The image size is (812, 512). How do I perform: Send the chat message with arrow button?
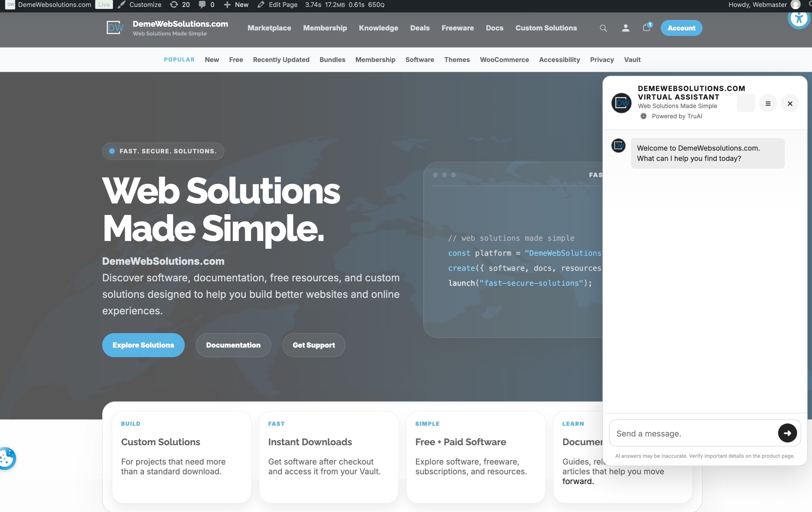[x=788, y=433]
